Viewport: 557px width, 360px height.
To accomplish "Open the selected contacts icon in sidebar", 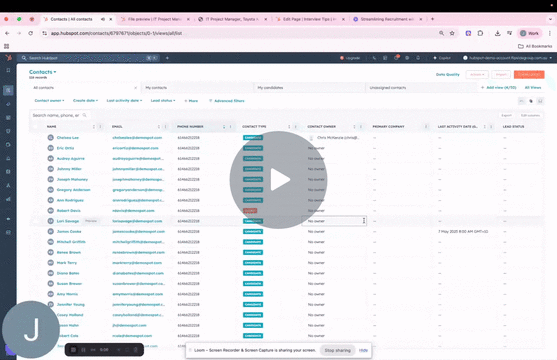I will point(8,90).
